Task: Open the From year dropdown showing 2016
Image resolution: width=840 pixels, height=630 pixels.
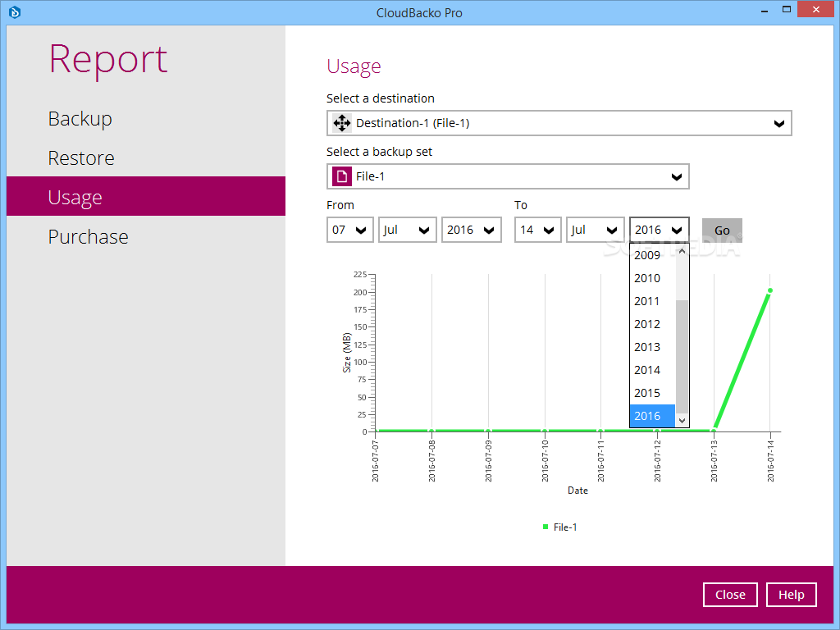Action: [472, 230]
